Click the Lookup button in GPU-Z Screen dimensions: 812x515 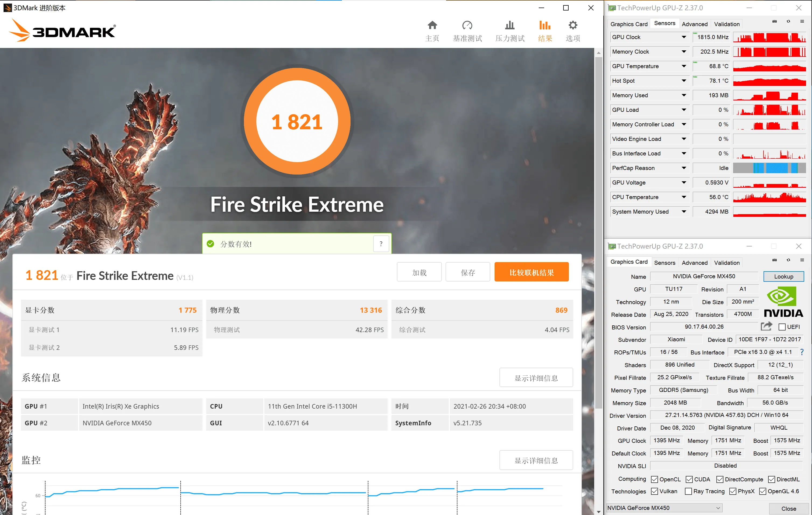point(783,276)
